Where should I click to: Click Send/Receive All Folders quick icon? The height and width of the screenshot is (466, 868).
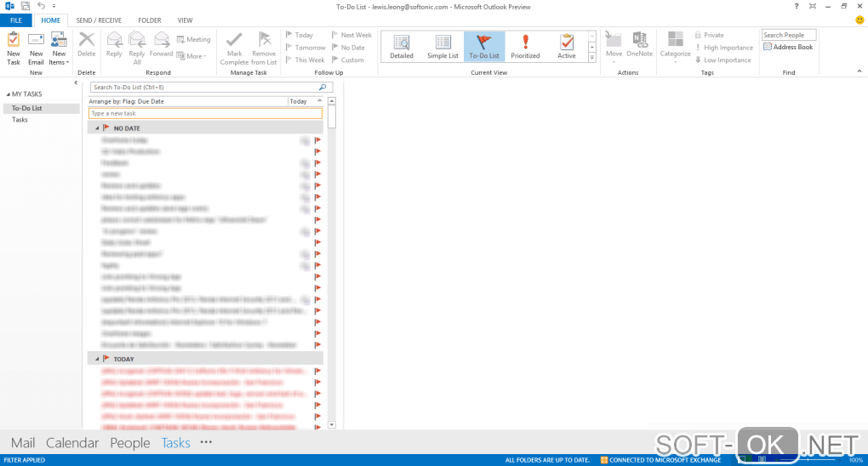click(x=26, y=6)
